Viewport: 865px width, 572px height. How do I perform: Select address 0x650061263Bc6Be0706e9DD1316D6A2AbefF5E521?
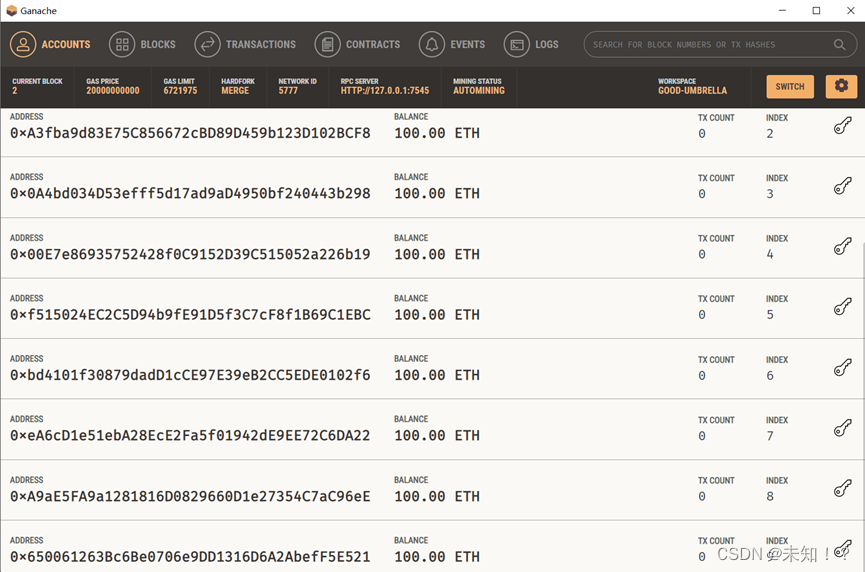pos(190,557)
